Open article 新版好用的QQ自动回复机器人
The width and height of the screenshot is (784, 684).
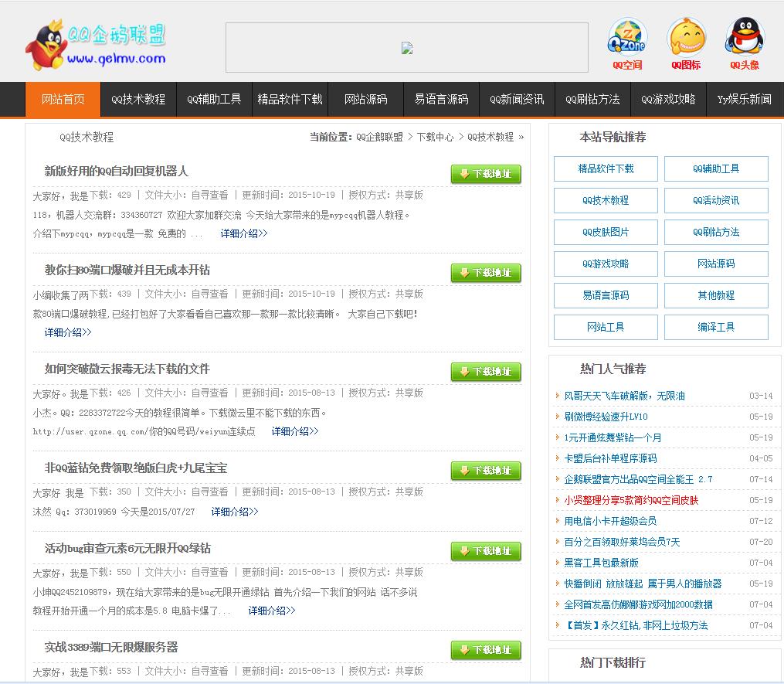point(116,171)
